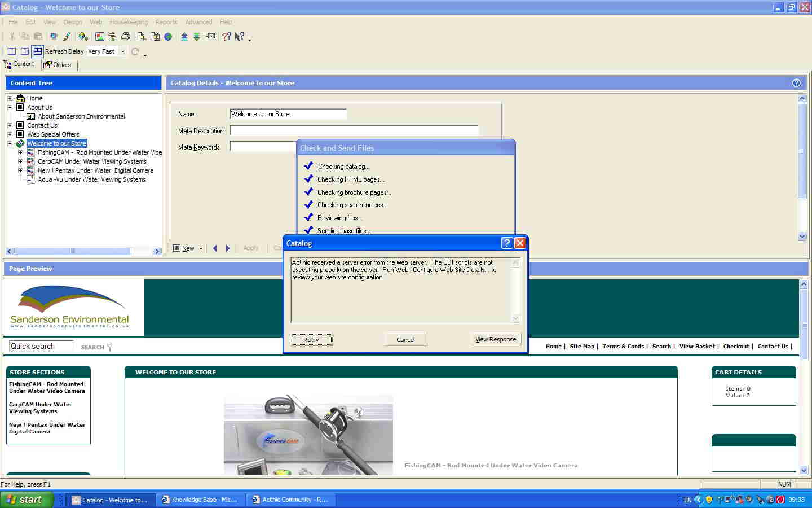
Task: Click the blue upload arrows toolbar icon
Action: click(184, 36)
